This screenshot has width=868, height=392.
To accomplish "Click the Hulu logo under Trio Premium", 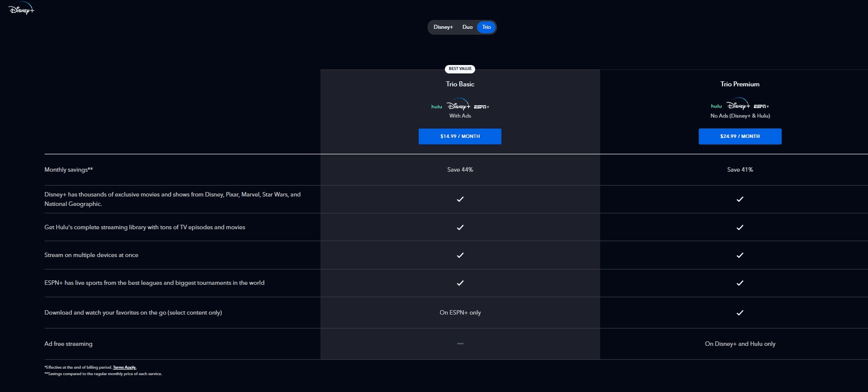I will 716,106.
